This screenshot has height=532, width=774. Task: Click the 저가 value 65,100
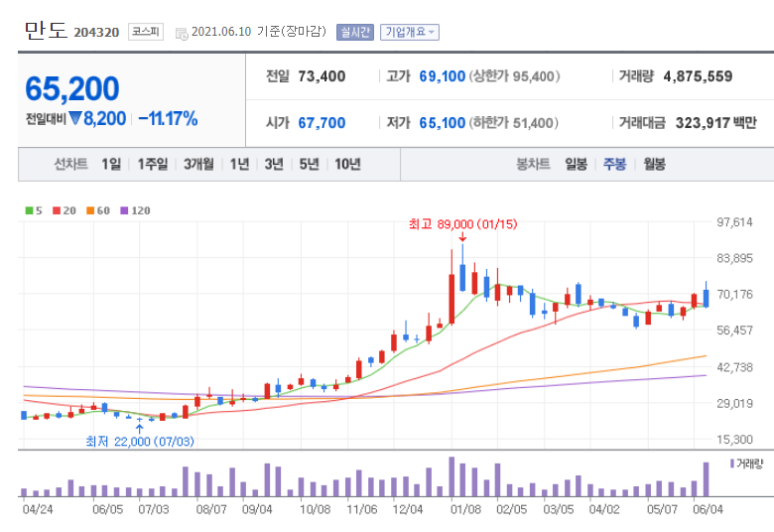[443, 123]
